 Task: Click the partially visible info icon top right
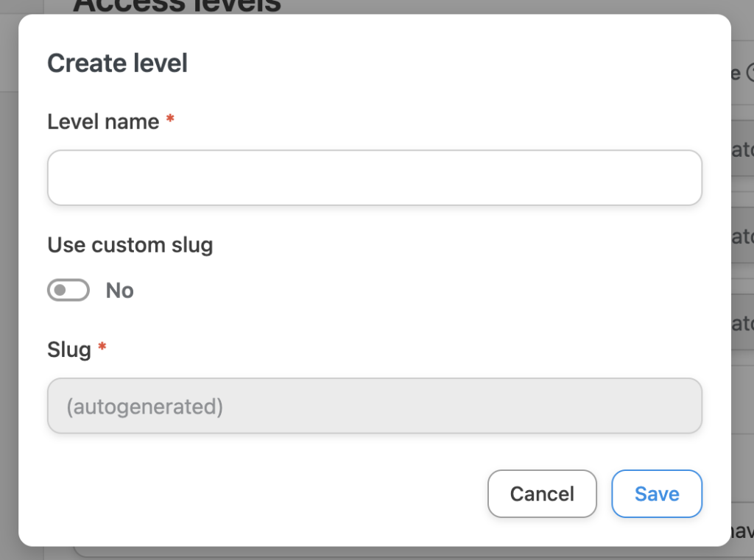750,74
